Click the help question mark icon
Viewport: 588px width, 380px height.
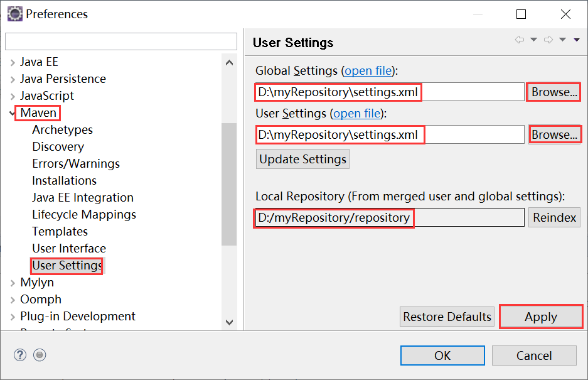click(20, 355)
